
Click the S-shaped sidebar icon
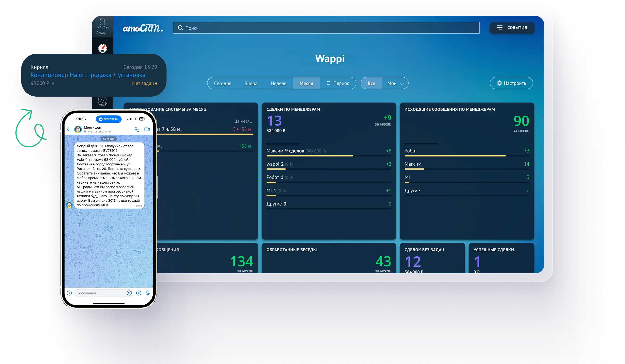click(x=102, y=101)
